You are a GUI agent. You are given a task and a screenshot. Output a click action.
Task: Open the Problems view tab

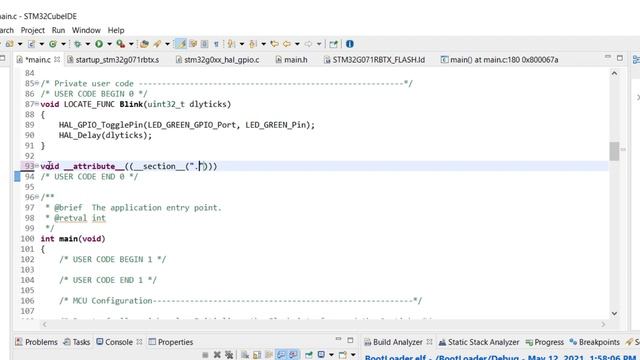36,342
